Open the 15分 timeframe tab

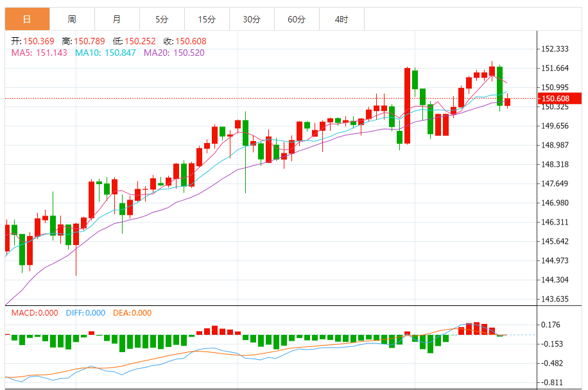[x=207, y=19]
